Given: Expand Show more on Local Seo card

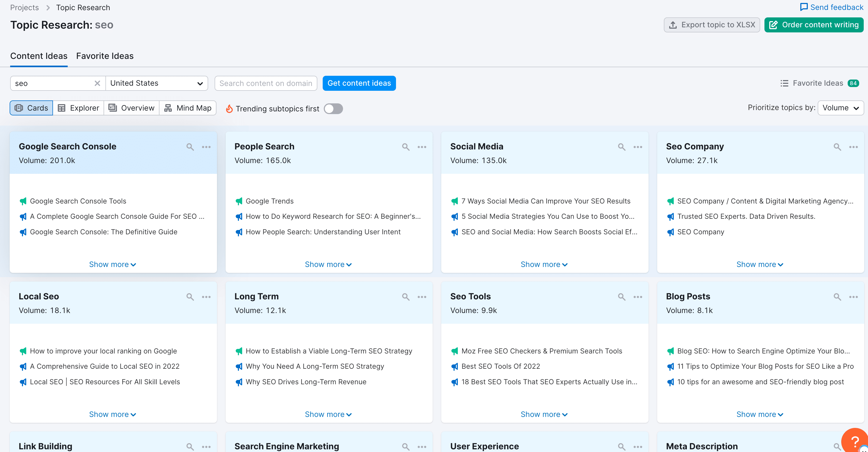Looking at the screenshot, I should (x=113, y=414).
